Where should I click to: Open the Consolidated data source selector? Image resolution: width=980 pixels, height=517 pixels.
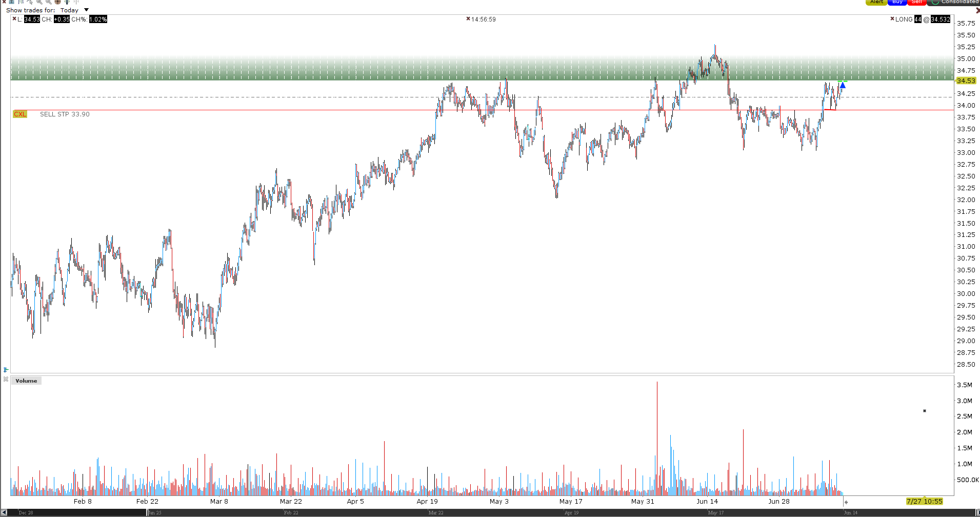pos(954,2)
